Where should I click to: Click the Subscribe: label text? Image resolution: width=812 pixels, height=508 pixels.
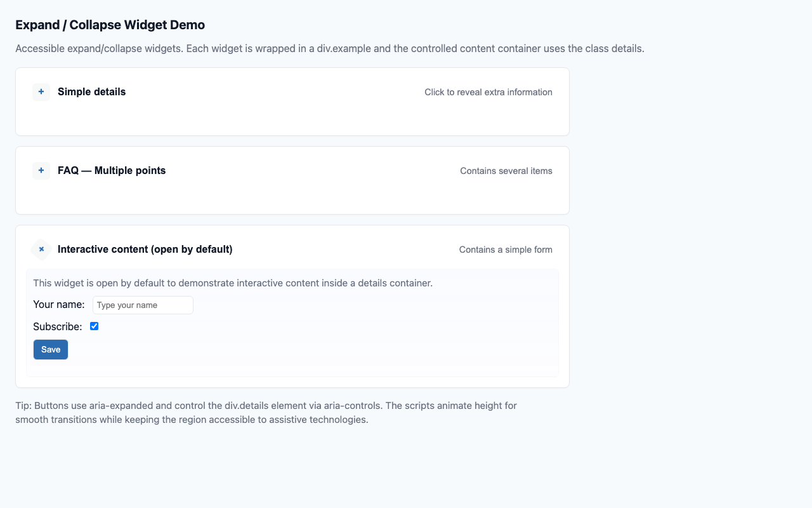coord(57,326)
